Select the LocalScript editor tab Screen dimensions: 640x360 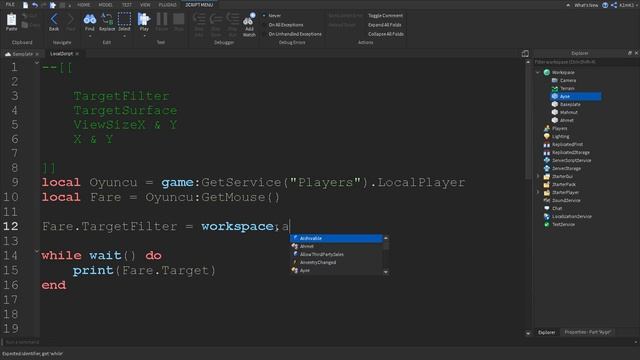pos(61,54)
